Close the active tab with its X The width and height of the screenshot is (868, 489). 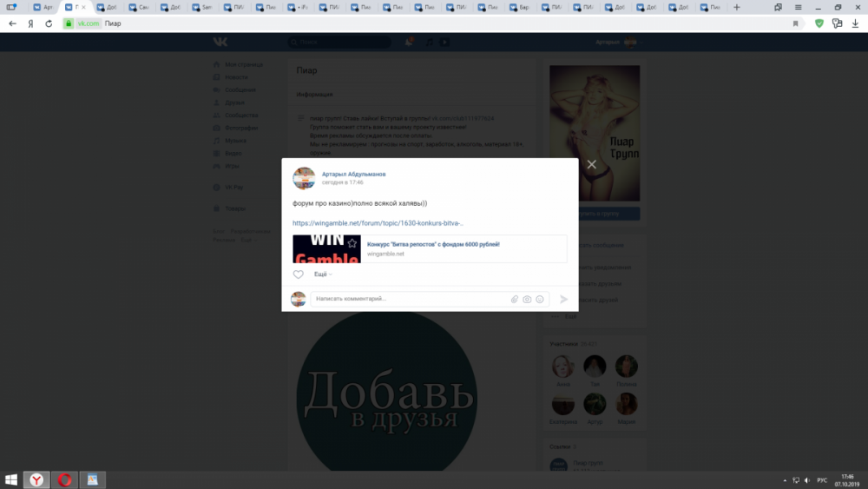coord(83,7)
